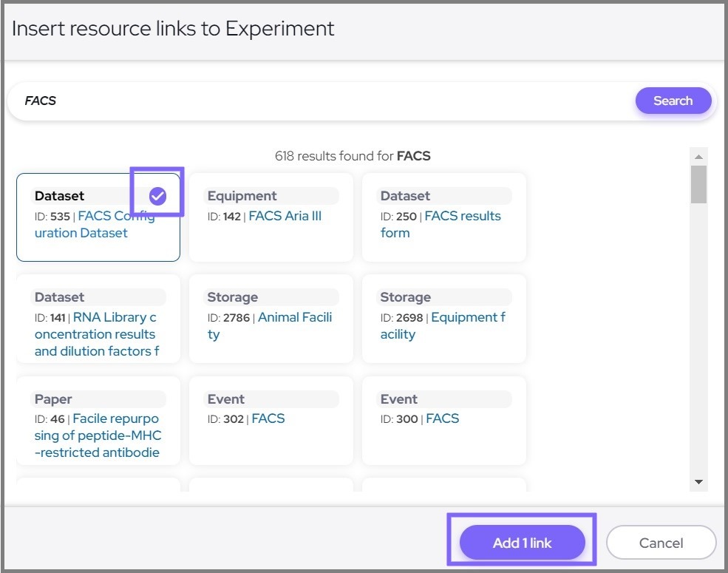Open Animal Facility storage link
The image size is (728, 573).
tap(294, 317)
